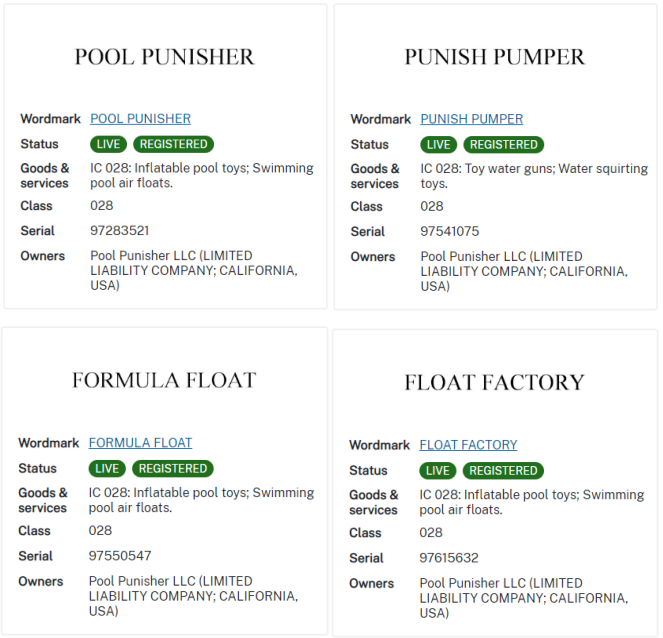Viewport: 663px width, 638px height.
Task: Select the large PUNISH PUMPER heading
Action: point(495,57)
